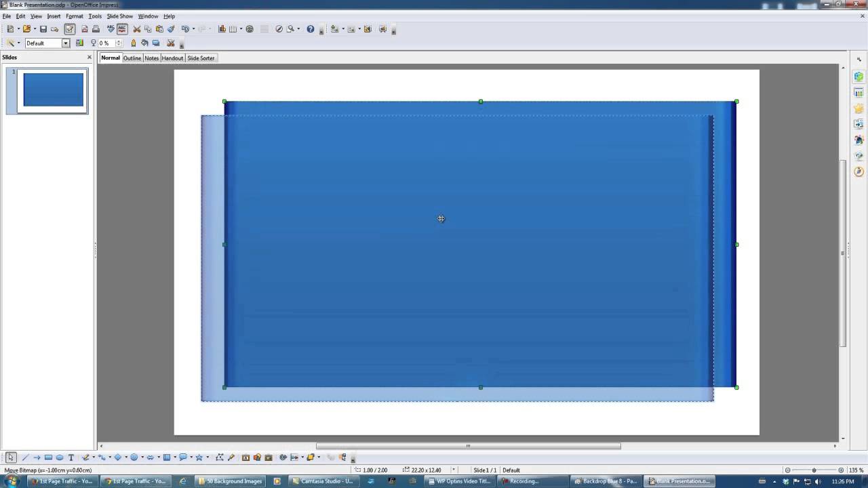Close the Slides panel
Image resolution: width=868 pixels, height=488 pixels.
pos(90,58)
